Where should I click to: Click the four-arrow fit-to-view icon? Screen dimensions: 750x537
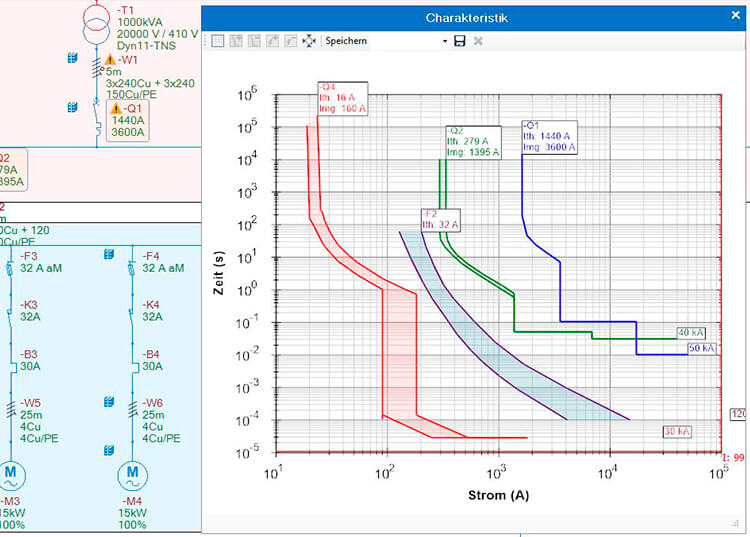[x=309, y=41]
